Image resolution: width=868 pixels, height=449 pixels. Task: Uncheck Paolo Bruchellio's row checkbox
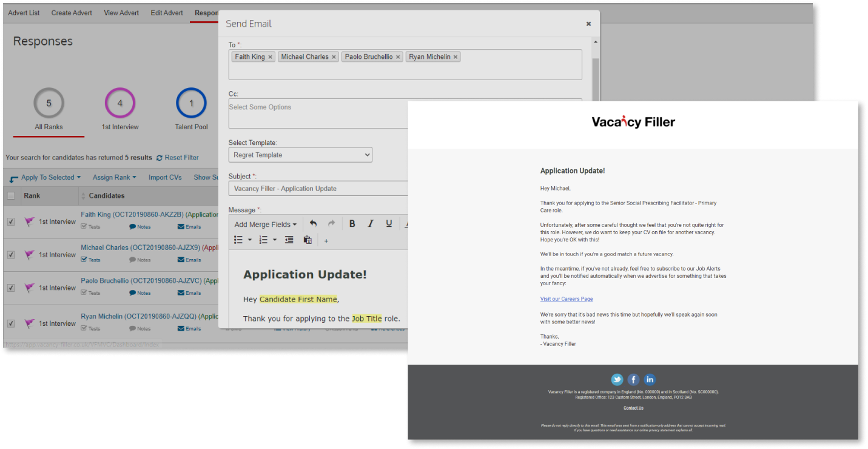pos(11,288)
